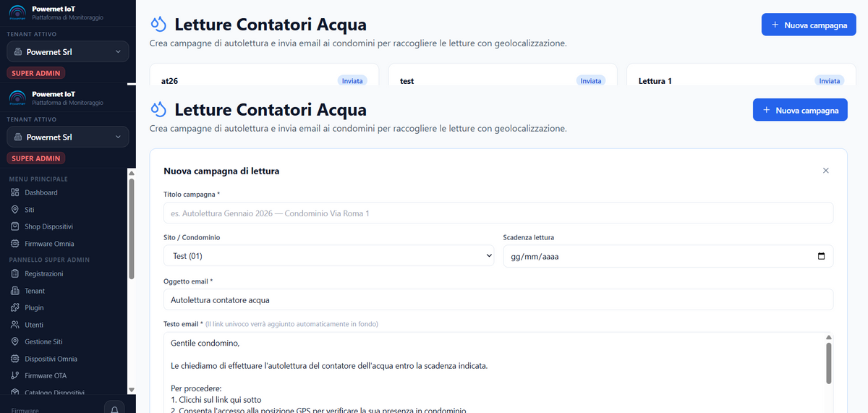Image resolution: width=868 pixels, height=413 pixels.
Task: Click the Shop Dispositivi shopping bag icon
Action: pyautogui.click(x=15, y=226)
